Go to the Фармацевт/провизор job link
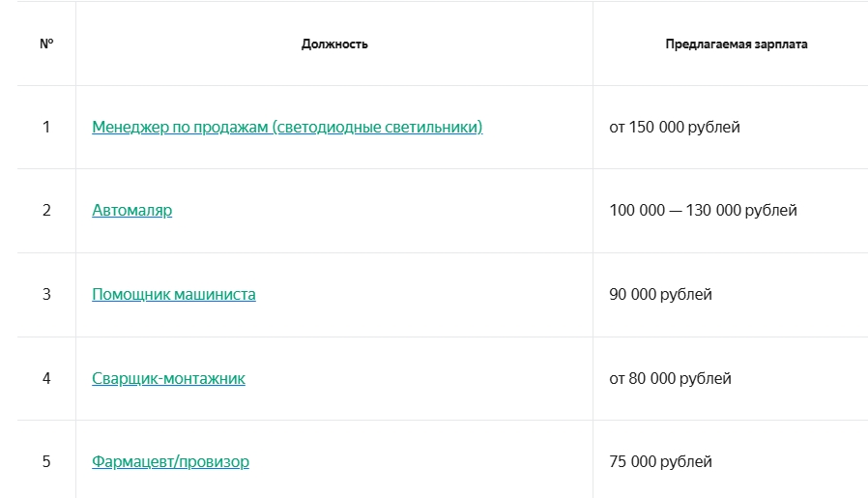Screen dimensions: 868x498 click(170, 461)
